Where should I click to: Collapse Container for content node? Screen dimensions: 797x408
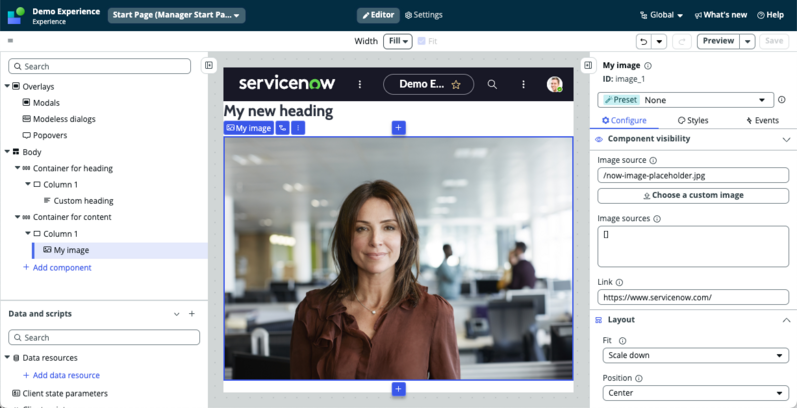(17, 216)
